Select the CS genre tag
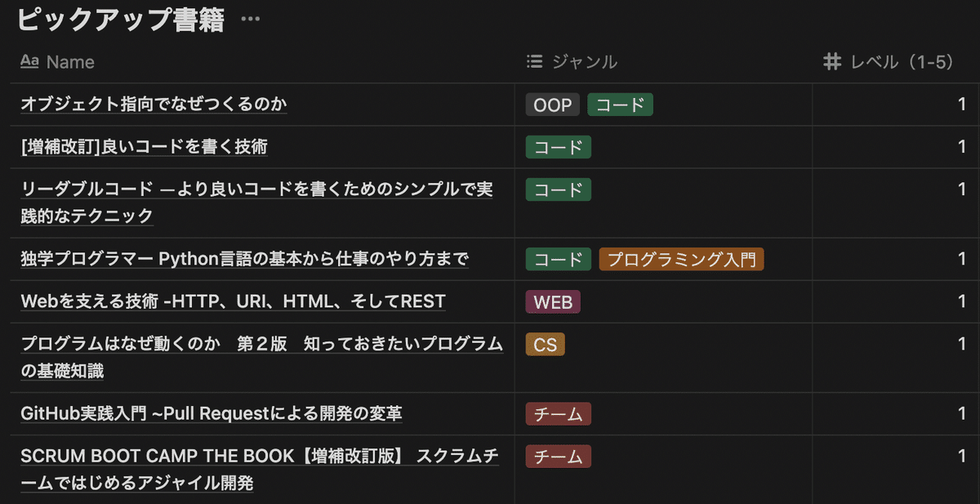The width and height of the screenshot is (980, 504). point(545,344)
